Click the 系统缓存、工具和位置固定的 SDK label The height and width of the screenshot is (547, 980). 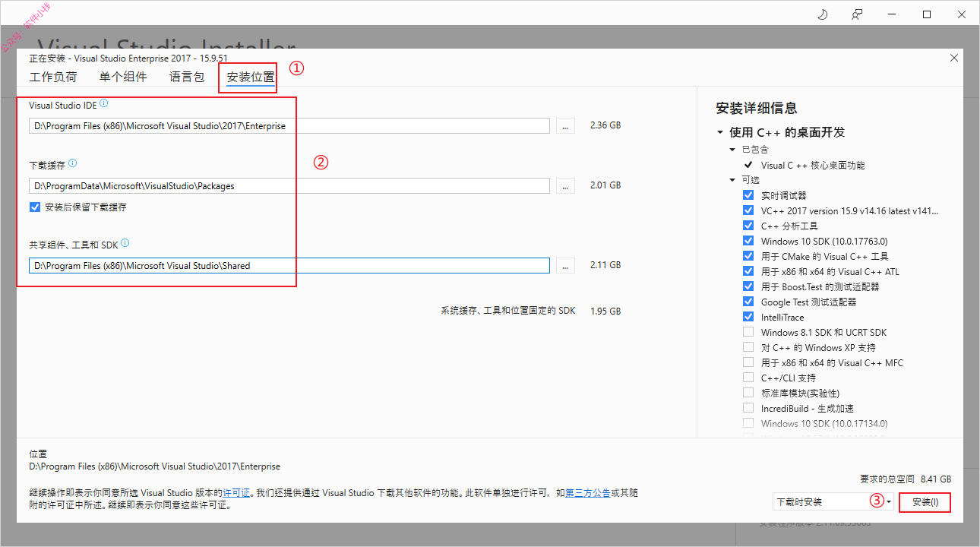[x=508, y=311]
